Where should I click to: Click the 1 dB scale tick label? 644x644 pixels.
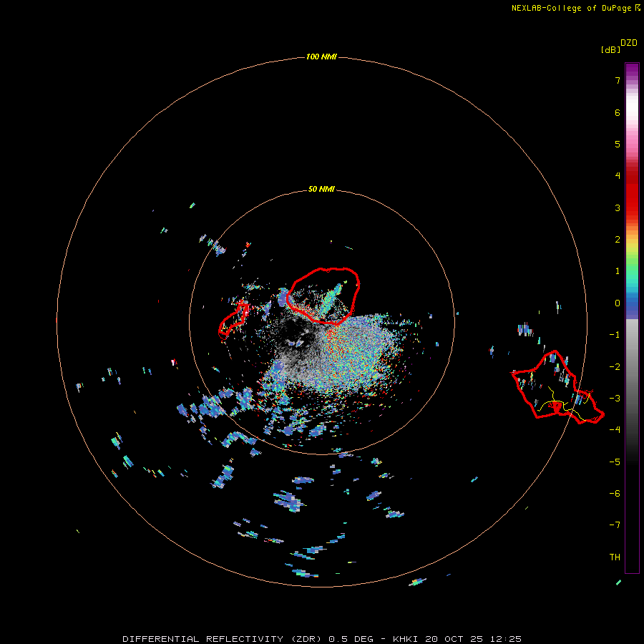tap(618, 271)
